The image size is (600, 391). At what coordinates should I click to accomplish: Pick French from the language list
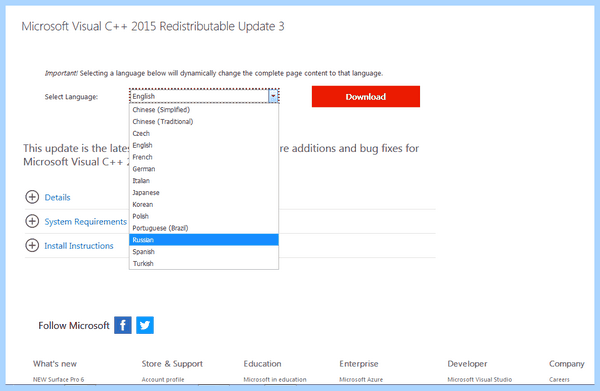tap(204, 157)
